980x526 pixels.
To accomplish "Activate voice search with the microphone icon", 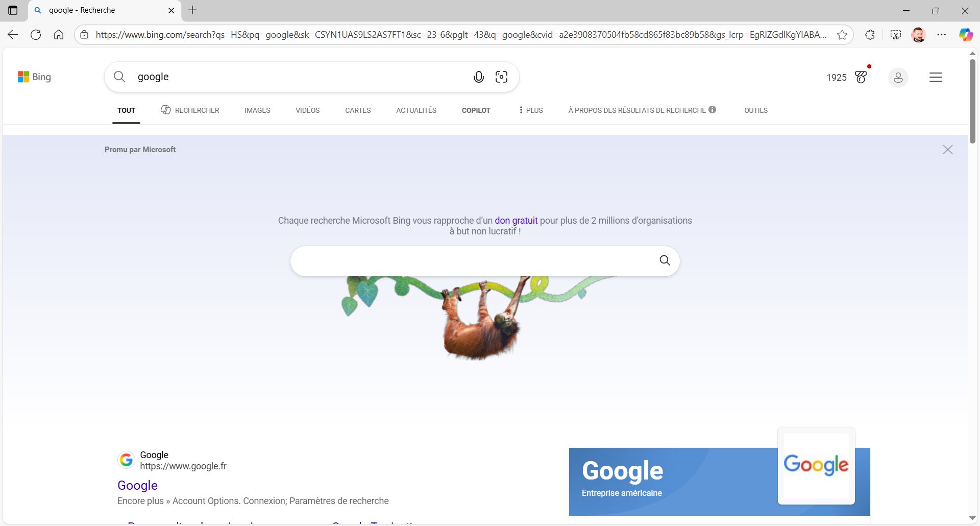I will coord(478,77).
